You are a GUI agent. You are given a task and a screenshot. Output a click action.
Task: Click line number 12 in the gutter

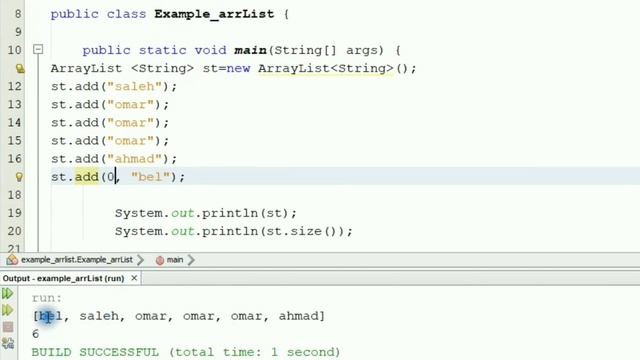pos(14,87)
